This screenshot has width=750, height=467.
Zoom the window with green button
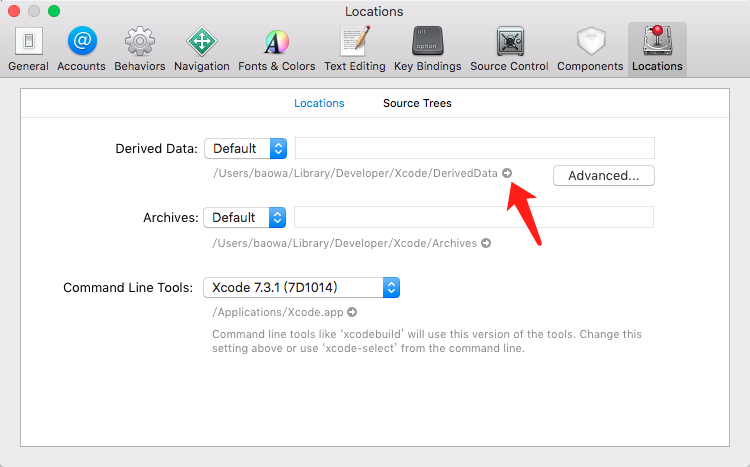coord(54,11)
